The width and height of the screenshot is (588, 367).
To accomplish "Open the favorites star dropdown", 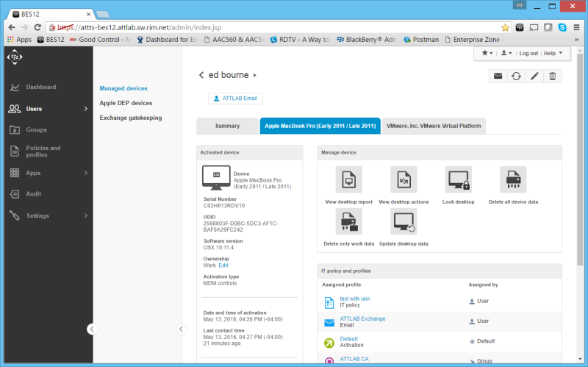I will pyautogui.click(x=487, y=53).
